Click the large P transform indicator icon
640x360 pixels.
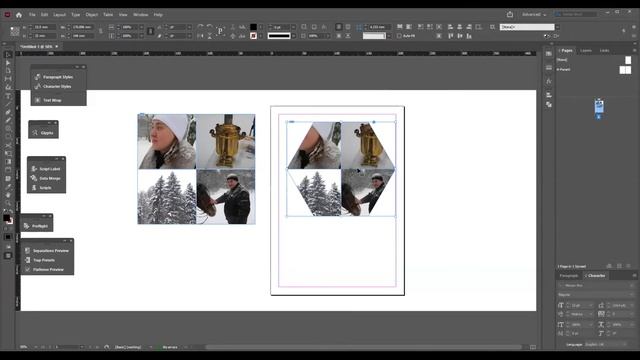click(220, 31)
